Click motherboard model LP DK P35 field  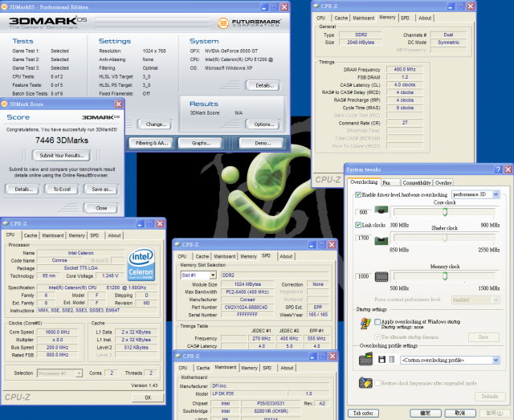coord(248,393)
